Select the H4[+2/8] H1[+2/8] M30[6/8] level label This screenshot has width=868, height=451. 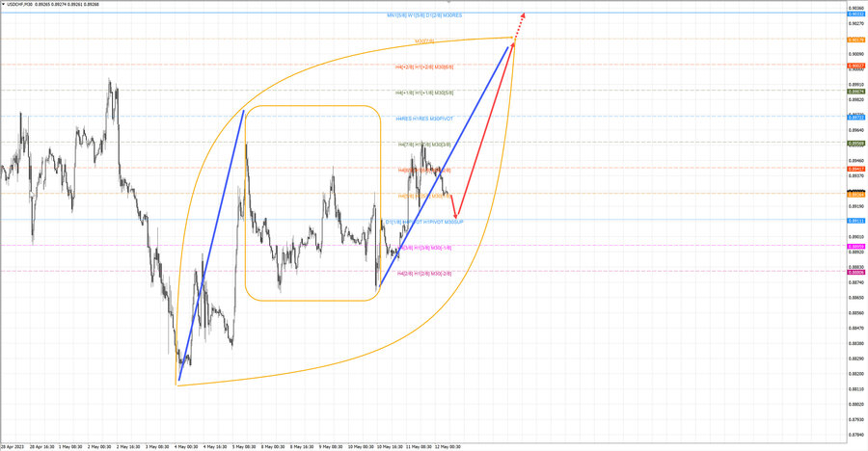coord(424,66)
